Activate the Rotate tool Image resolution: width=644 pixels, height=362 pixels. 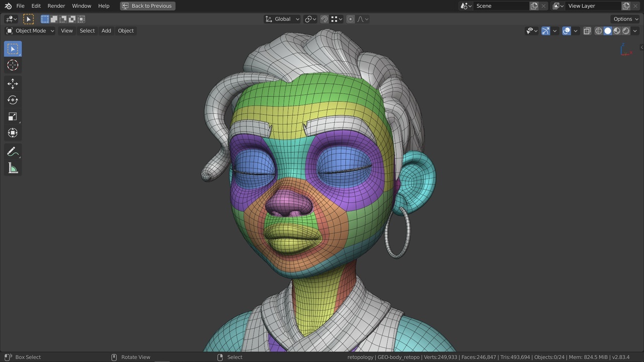point(13,100)
